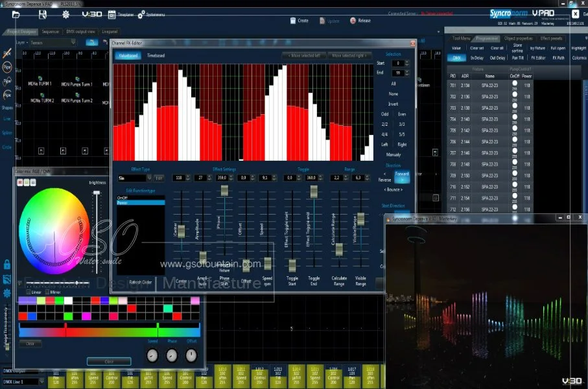Screen dimensions: 588x389
Task: Pick the white swatch in the color palette
Action: coord(68,300)
